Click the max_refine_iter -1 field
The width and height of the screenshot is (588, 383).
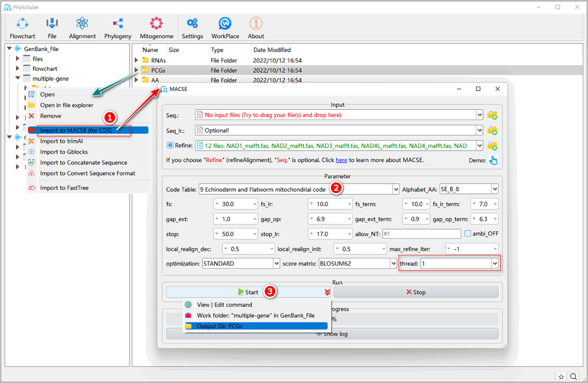[x=472, y=249]
